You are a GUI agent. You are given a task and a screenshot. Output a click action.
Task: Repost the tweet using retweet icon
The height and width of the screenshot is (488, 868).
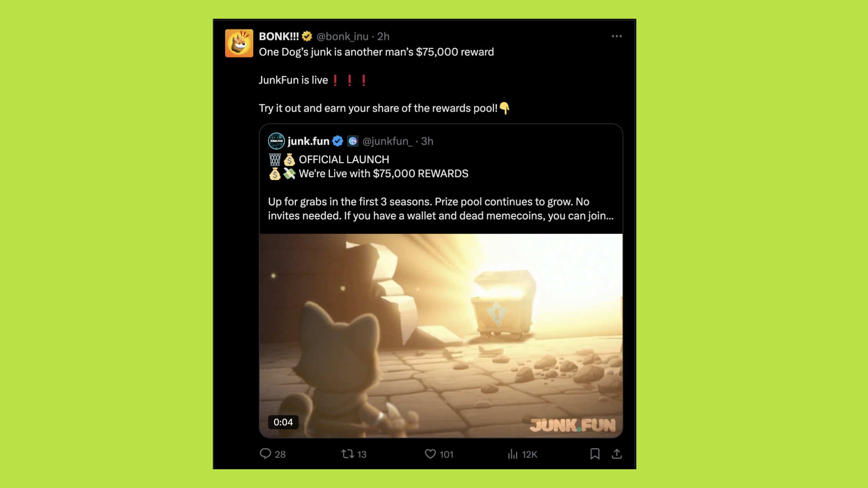coord(348,454)
